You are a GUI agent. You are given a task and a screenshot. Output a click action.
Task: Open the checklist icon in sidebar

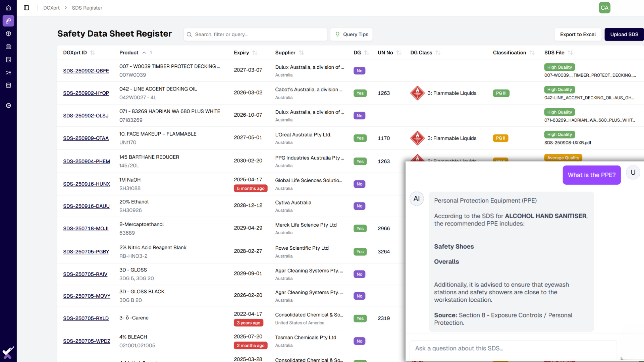(8, 72)
